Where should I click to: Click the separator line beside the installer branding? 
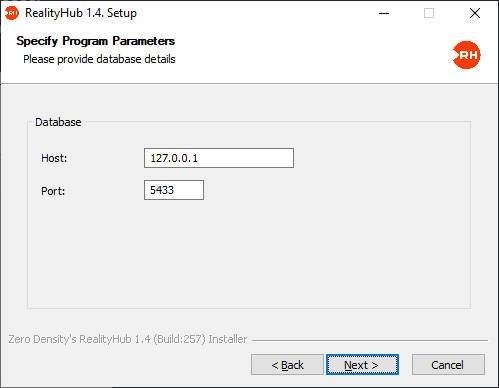pos(370,340)
